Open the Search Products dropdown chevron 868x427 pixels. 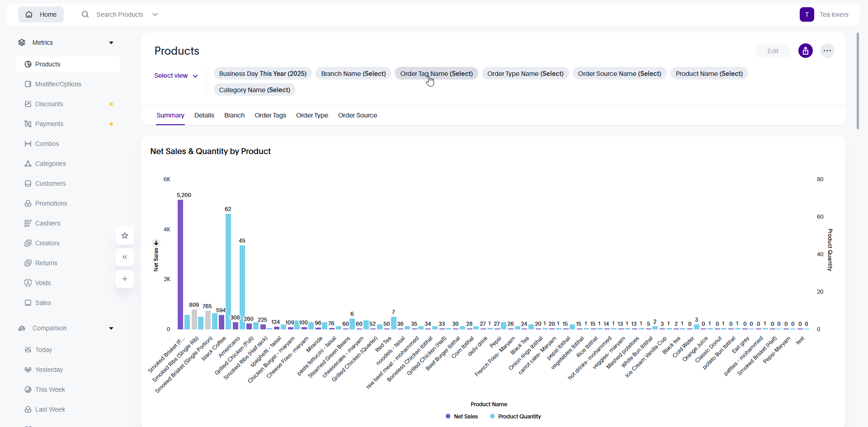click(155, 14)
